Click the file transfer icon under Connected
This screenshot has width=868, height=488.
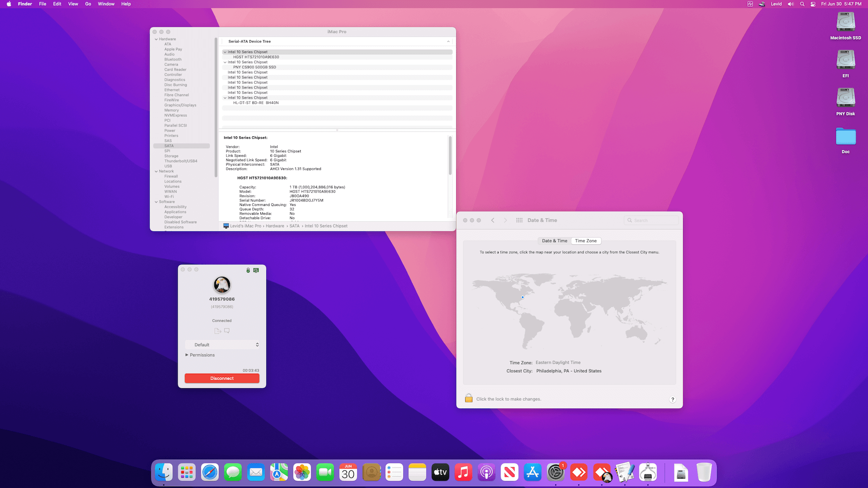click(217, 331)
